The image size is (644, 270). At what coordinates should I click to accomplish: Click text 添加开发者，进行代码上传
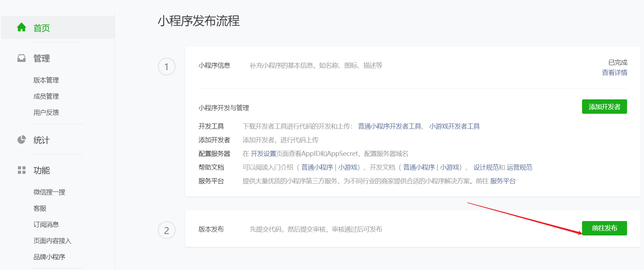(281, 140)
